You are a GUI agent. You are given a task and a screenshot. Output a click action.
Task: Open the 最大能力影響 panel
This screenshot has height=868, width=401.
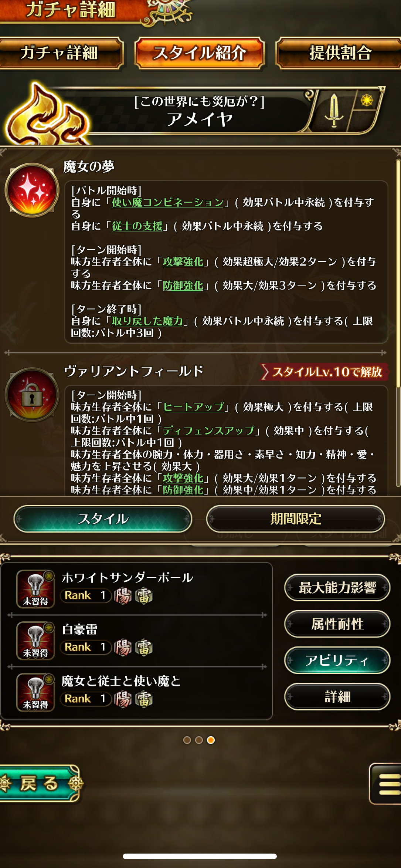pos(337,587)
